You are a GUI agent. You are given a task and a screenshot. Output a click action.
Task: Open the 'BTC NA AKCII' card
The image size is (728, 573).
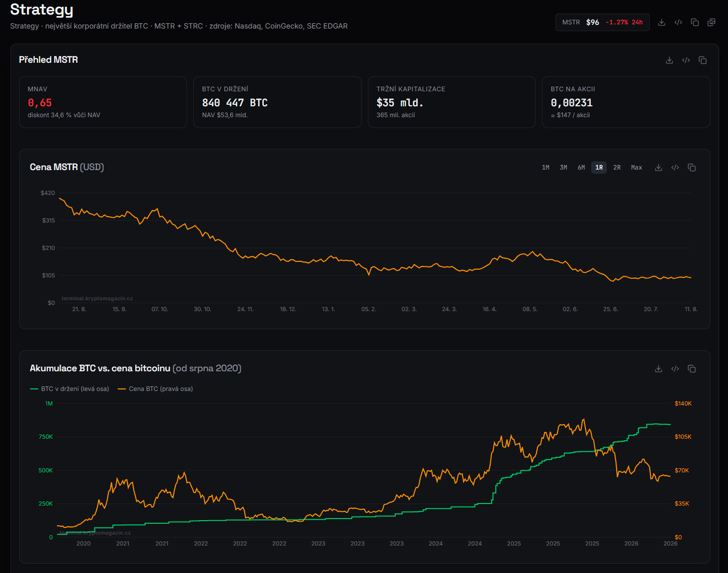[x=626, y=102]
